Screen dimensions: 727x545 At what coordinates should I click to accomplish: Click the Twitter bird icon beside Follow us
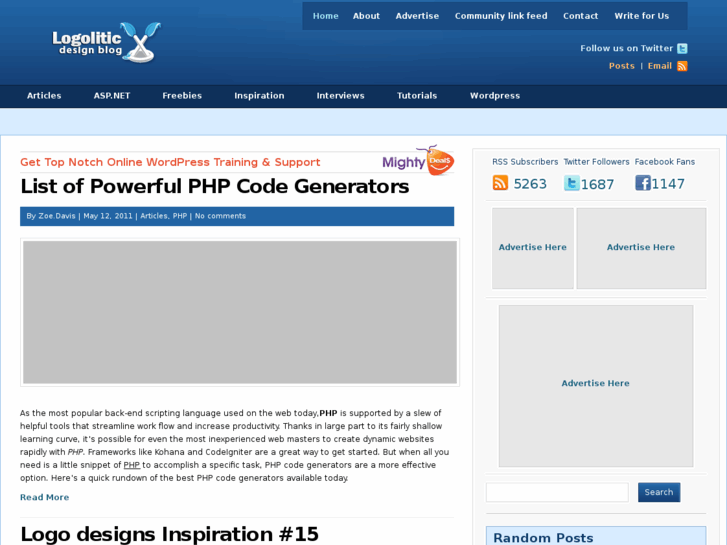tap(682, 48)
